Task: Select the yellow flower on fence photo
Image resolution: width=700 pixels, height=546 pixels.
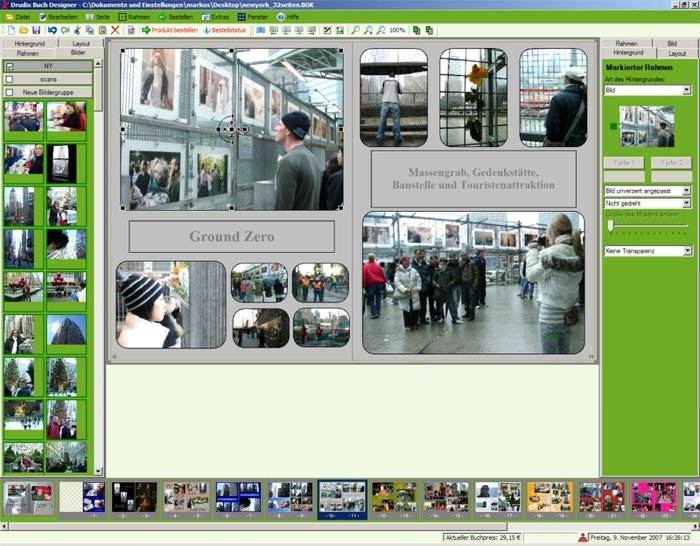Action: point(473,97)
